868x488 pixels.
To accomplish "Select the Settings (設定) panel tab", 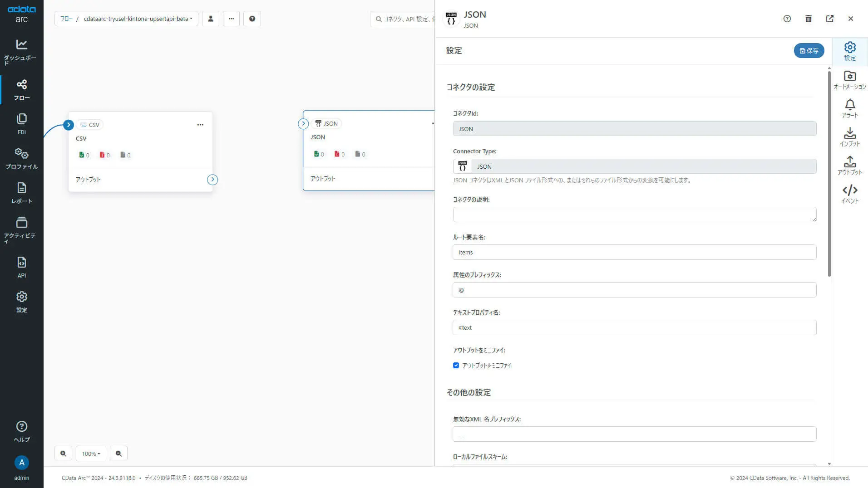I will [x=850, y=51].
